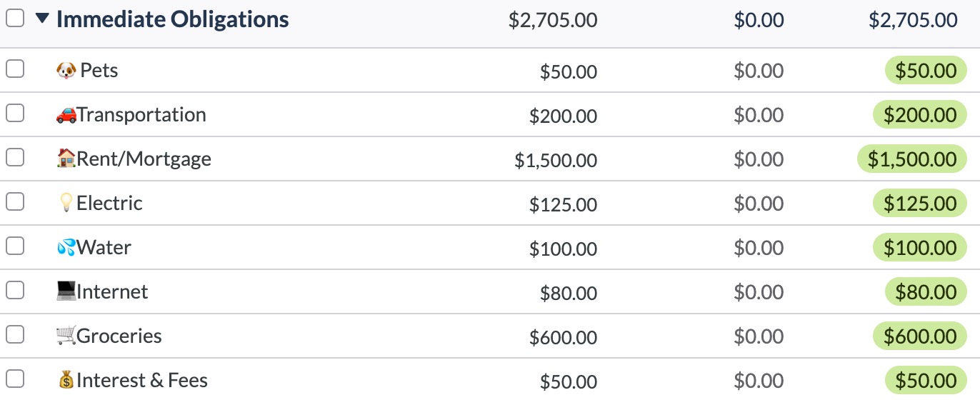Viewport: 980px width, 400px height.
Task: Tick the Rent/Mortgage row checkbox
Action: pyautogui.click(x=15, y=157)
